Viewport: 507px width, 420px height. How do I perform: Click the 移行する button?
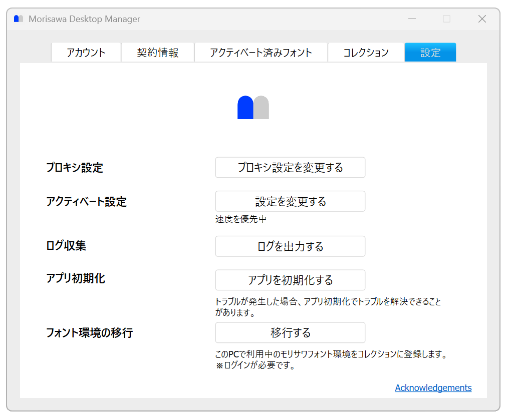(290, 332)
